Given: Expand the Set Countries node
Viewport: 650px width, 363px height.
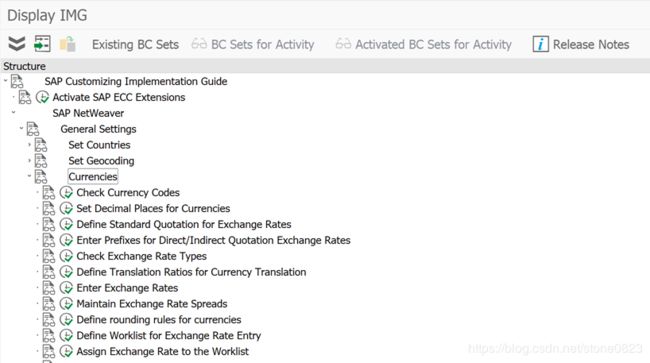Looking at the screenshot, I should click(29, 145).
